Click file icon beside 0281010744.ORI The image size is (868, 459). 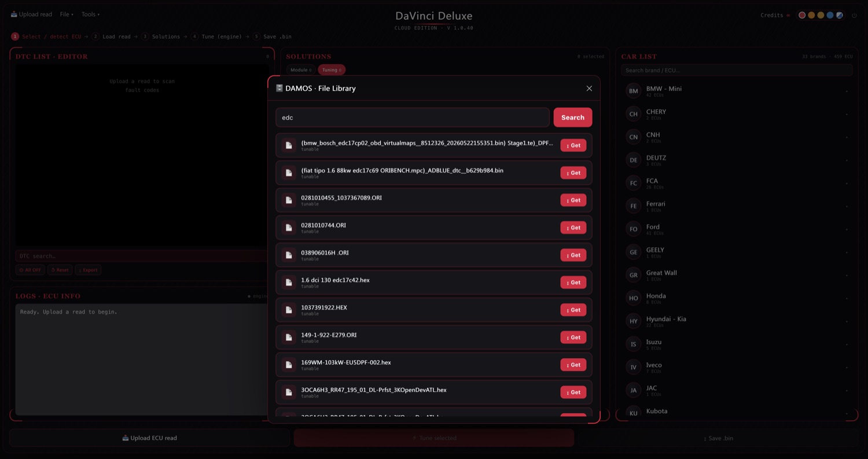point(289,227)
